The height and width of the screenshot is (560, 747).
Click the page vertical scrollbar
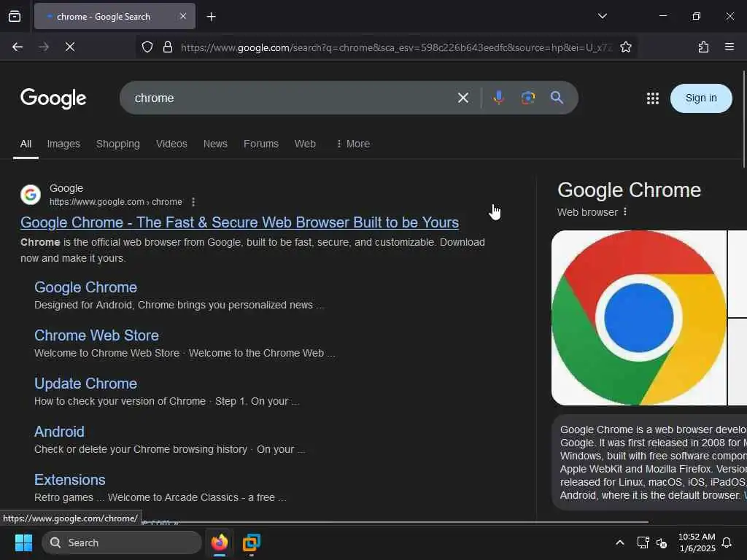pos(743,119)
